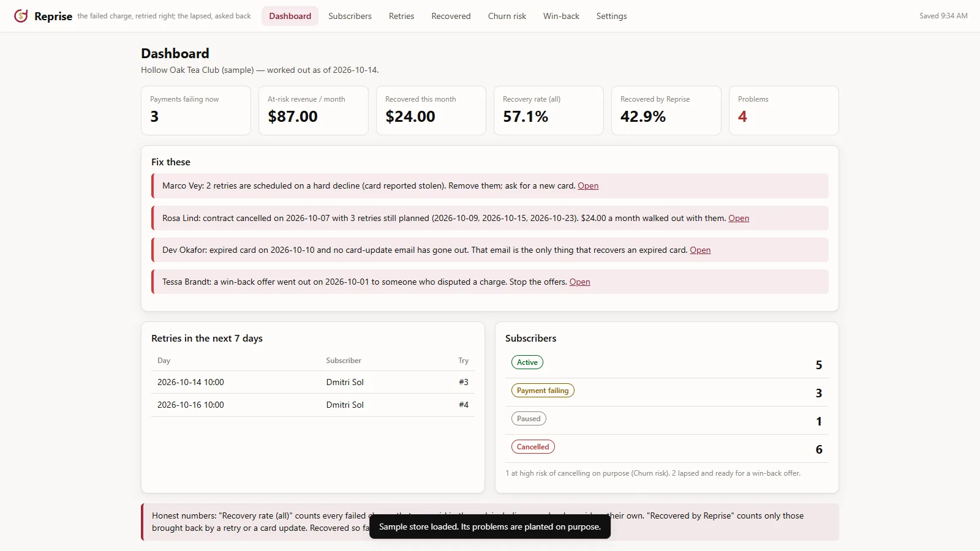Click the Problems count 4 card
Viewport: 980px width, 551px height.
coord(784,110)
